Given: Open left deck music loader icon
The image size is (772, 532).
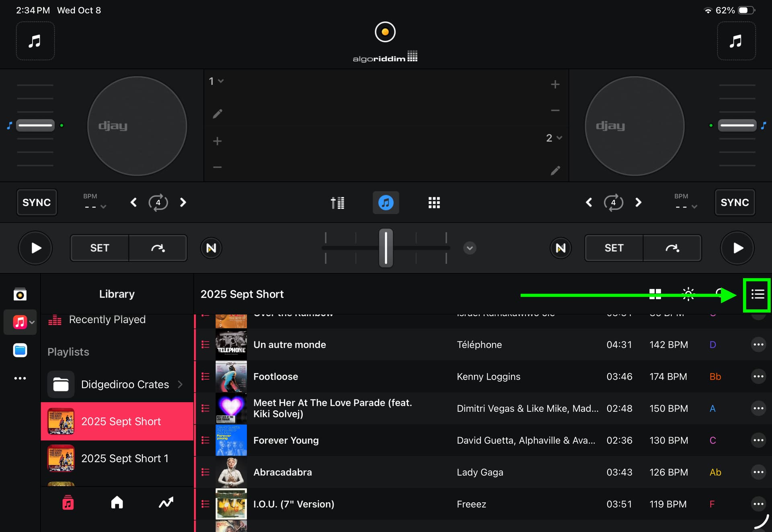Looking at the screenshot, I should pos(35,41).
